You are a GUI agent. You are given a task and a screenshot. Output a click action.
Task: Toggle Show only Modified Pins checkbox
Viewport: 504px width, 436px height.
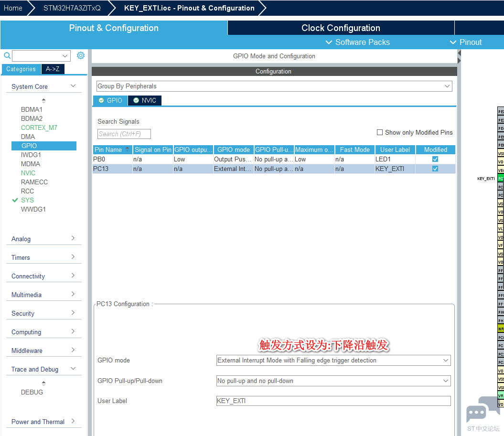tap(380, 132)
